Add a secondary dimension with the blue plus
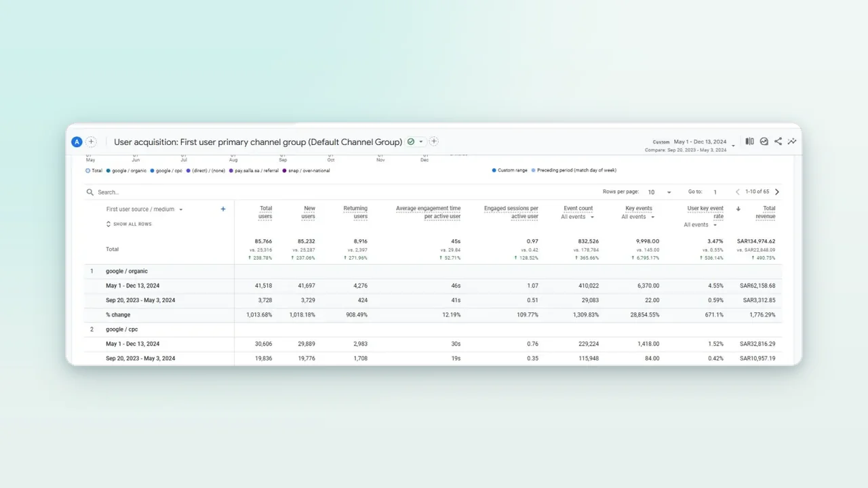Viewport: 868px width, 488px height. tap(223, 209)
